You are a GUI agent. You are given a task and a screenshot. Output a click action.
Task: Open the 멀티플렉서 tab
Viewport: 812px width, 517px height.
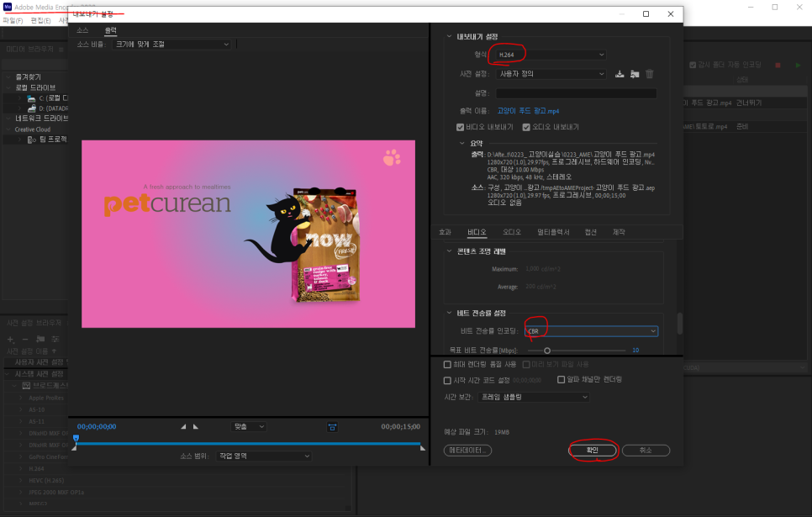click(553, 232)
